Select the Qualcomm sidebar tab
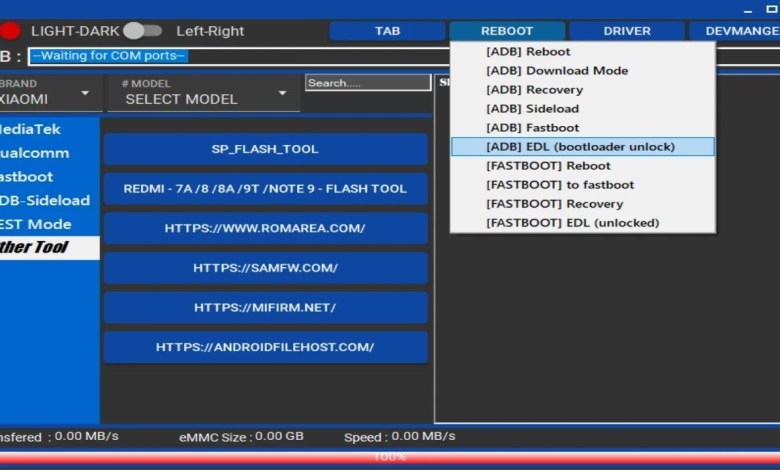Viewport: 780px width, 470px height. point(36,153)
